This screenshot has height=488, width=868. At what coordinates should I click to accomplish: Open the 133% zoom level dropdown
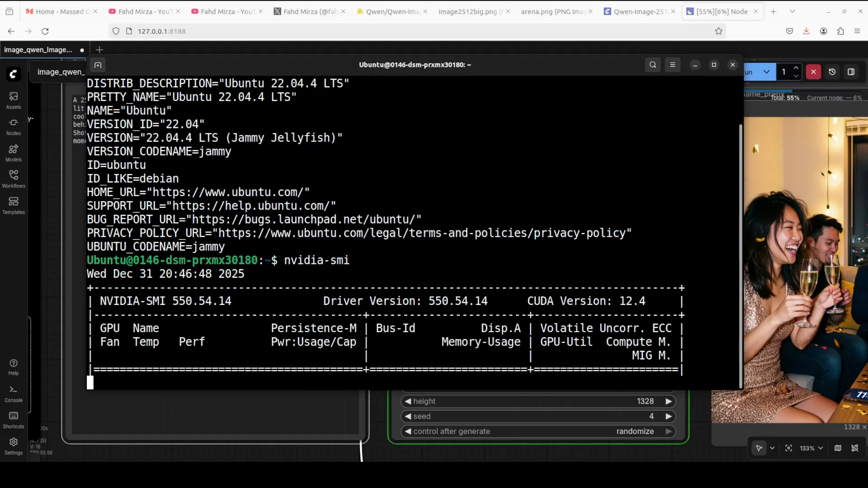point(811,448)
